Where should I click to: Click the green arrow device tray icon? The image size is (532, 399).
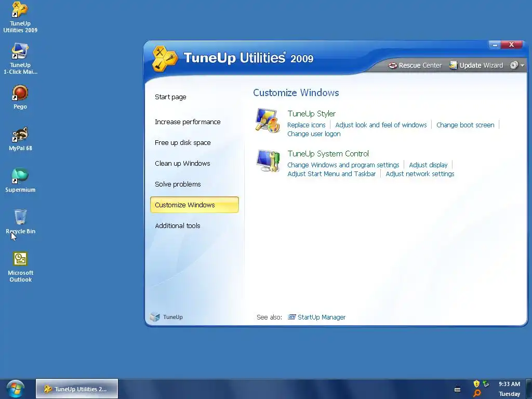point(486,384)
